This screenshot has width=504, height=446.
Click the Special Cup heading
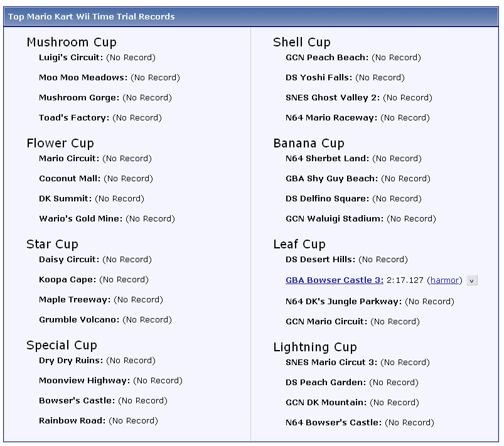tap(62, 346)
